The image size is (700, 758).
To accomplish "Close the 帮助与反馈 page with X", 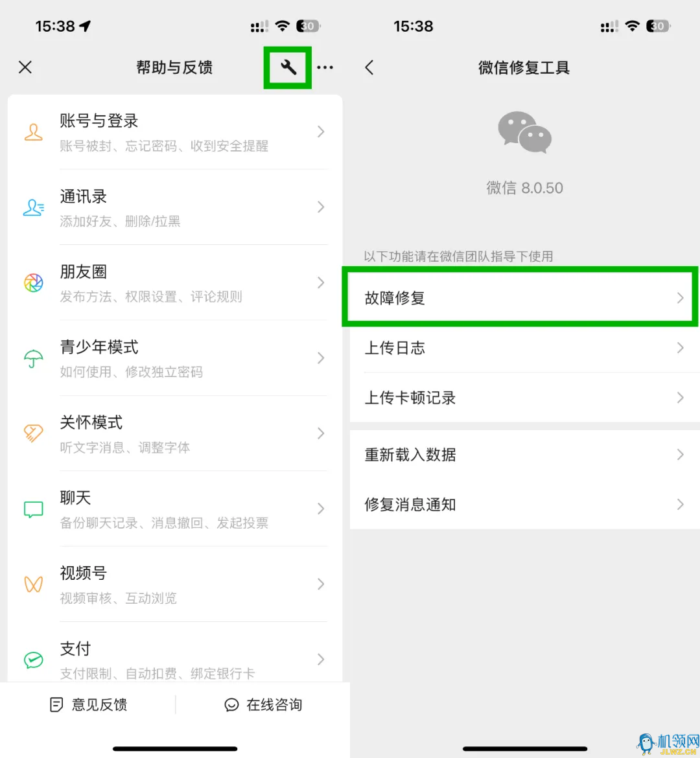I will pyautogui.click(x=25, y=67).
